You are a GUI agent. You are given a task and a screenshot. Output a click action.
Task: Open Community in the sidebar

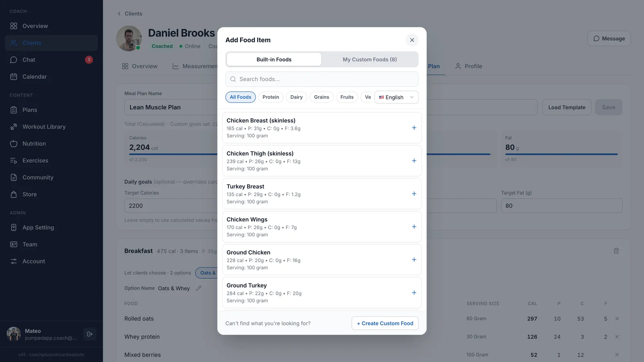[x=51, y=177]
